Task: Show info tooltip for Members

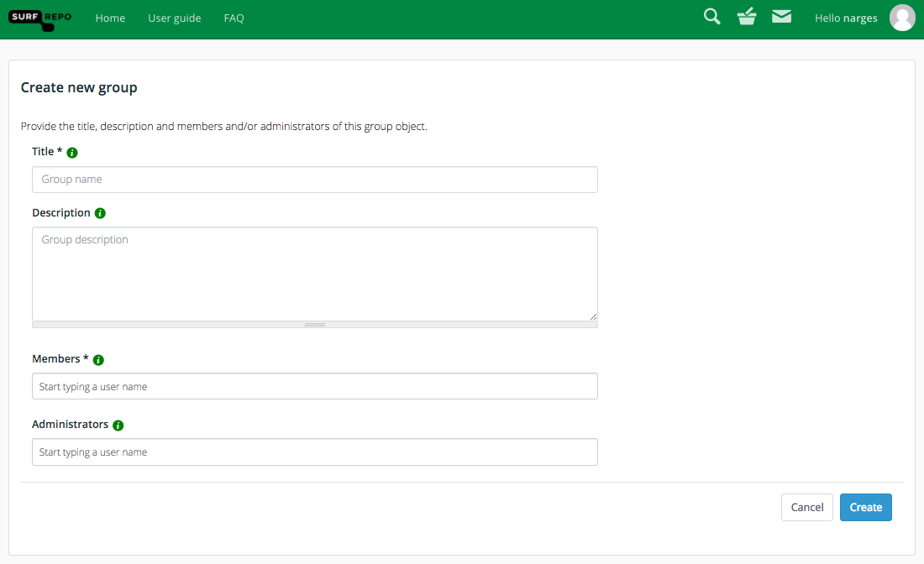Action: click(x=98, y=360)
